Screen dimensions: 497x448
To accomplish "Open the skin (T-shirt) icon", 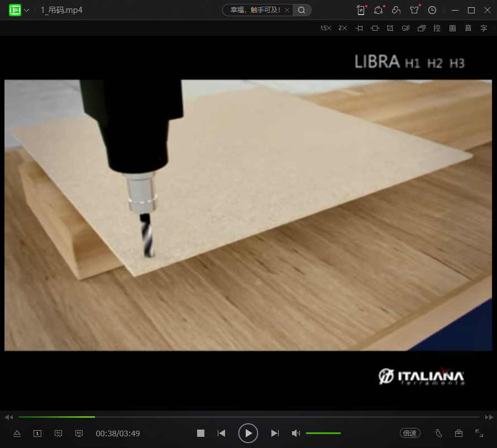I will 414,10.
